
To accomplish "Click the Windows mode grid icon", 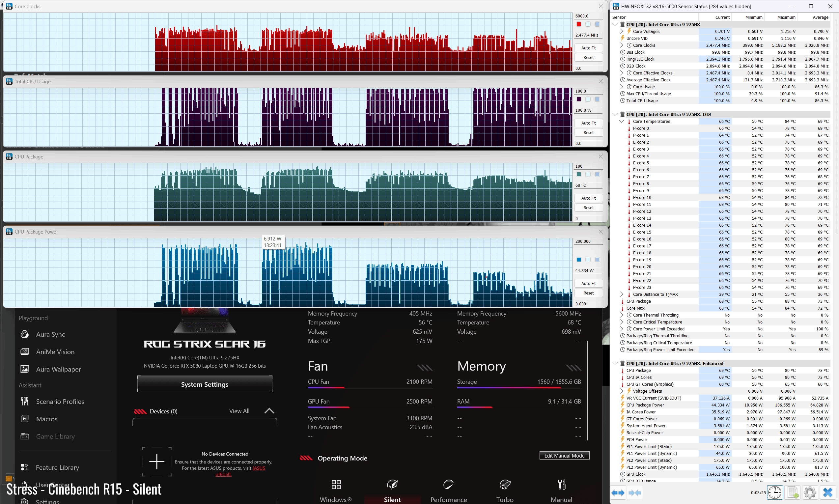I will (336, 484).
